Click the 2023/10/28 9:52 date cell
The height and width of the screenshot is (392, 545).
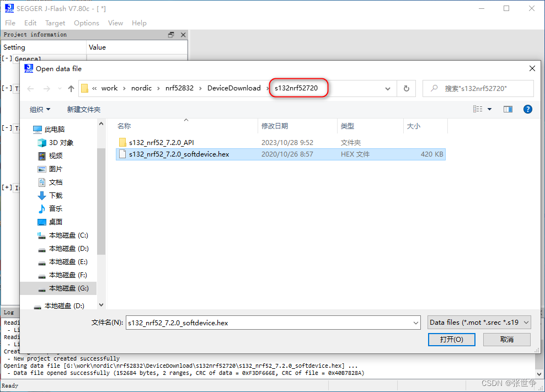[287, 142]
